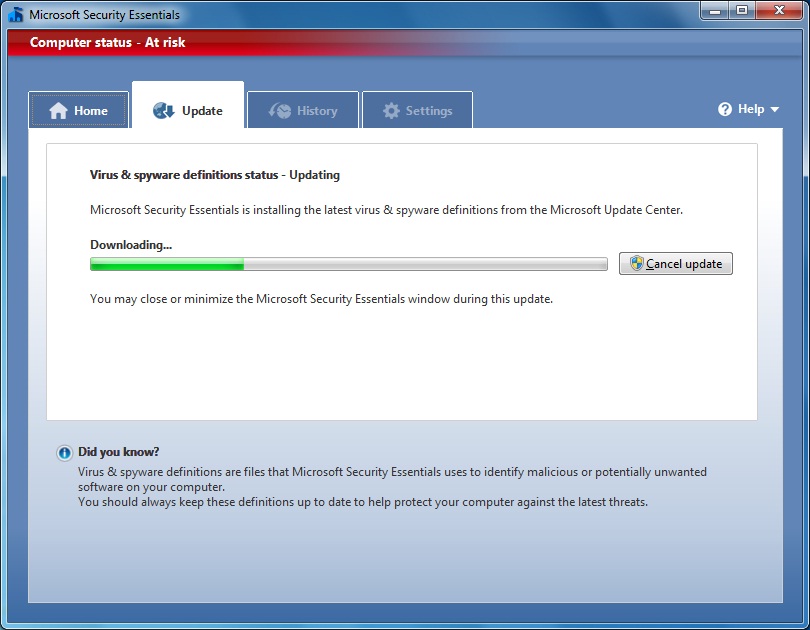810x630 pixels.
Task: Switch to the History tab
Action: (x=303, y=110)
